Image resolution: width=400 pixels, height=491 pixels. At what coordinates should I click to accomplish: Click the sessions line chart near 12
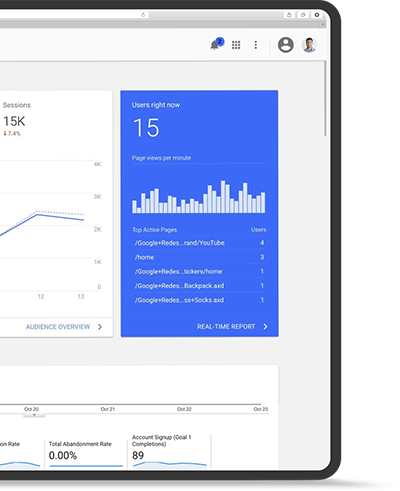coord(37,214)
